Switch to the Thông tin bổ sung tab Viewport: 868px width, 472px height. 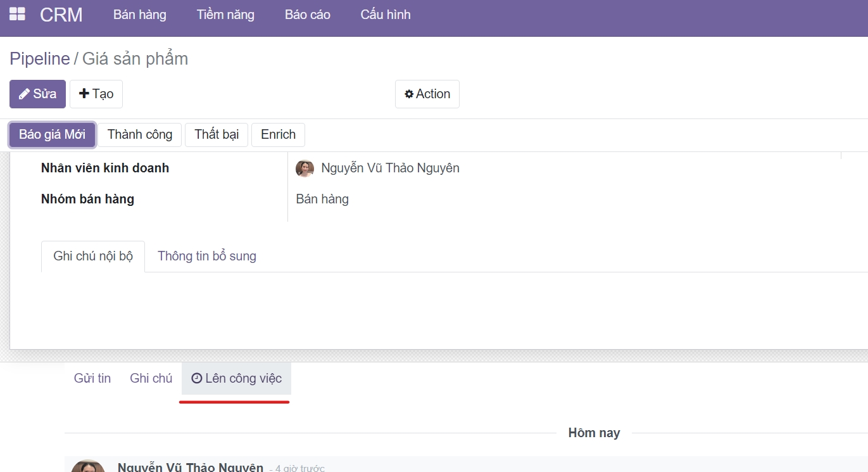point(207,257)
